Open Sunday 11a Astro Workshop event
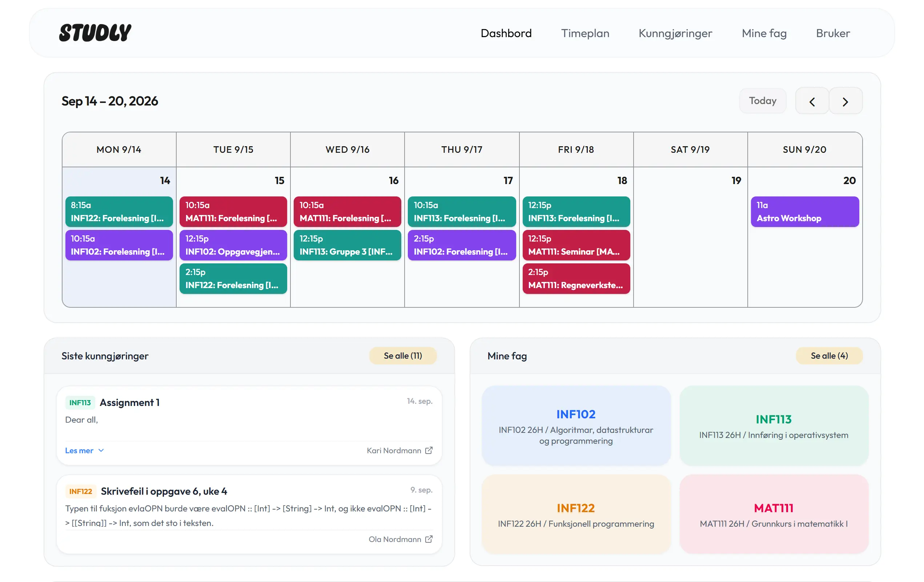 point(805,212)
